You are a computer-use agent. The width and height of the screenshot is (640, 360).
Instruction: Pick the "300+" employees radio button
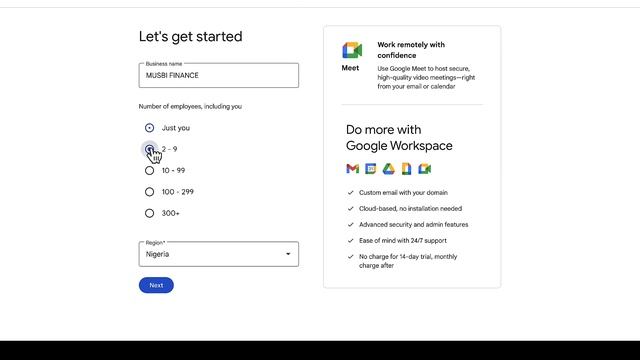tap(149, 213)
